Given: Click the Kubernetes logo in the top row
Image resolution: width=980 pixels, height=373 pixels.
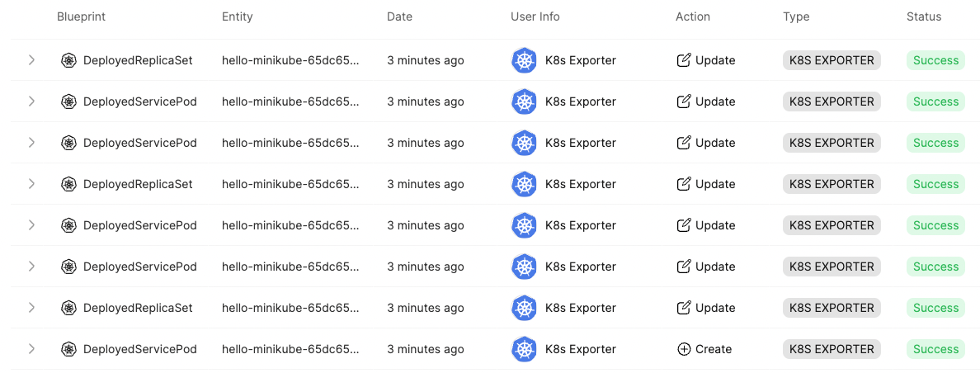Looking at the screenshot, I should coord(524,60).
